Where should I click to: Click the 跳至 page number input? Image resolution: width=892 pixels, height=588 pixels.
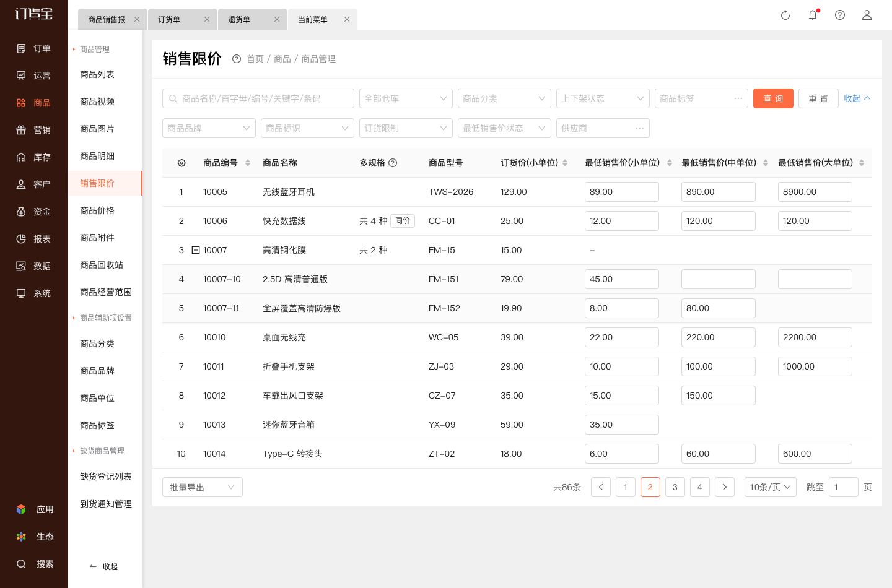pos(844,487)
